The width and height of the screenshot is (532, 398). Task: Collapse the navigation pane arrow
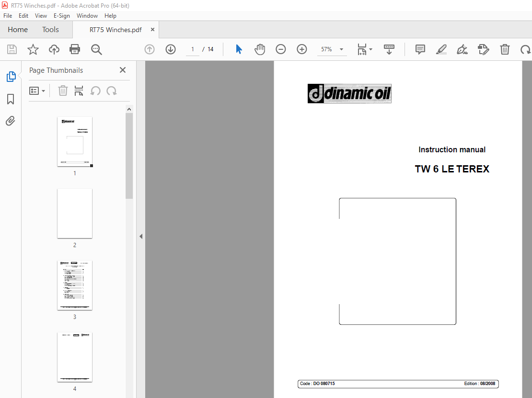coord(141,236)
